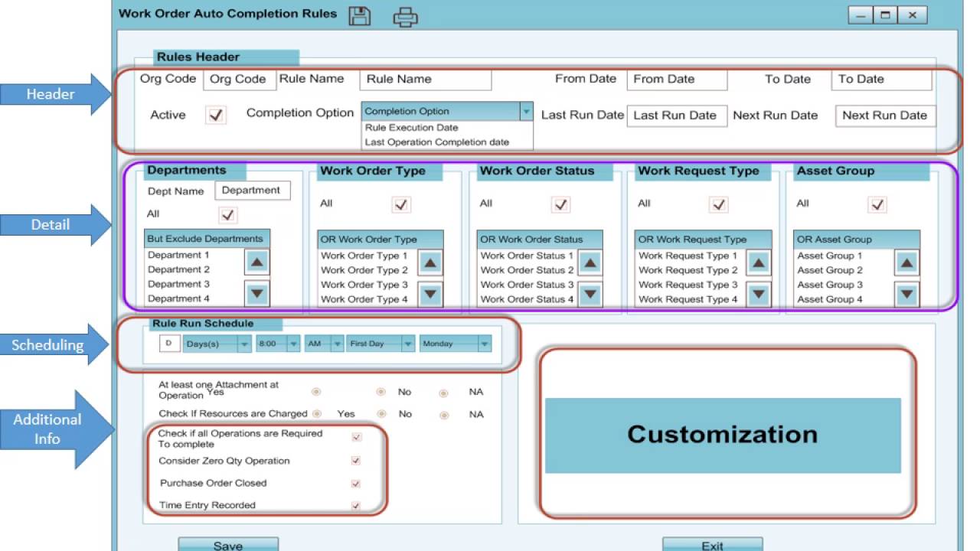Click the maximize window button
Image resolution: width=980 pixels, height=551 pixels.
[x=886, y=15]
